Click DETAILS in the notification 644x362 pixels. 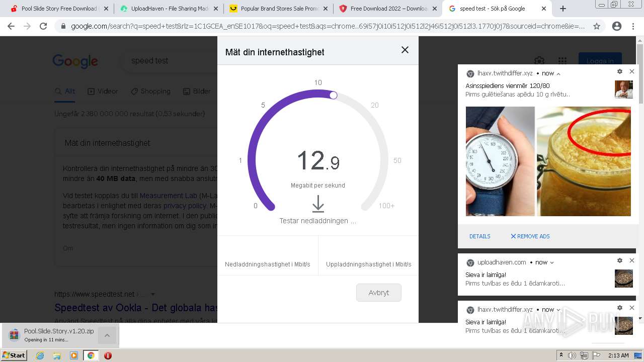pos(480,236)
